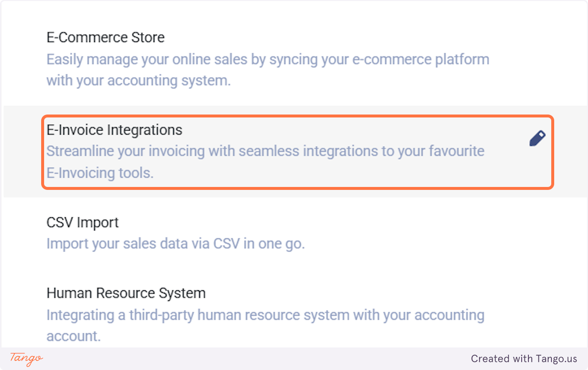Click the word 'Store' in the E-Commerce Store title
The image size is (588, 370).
(x=147, y=38)
